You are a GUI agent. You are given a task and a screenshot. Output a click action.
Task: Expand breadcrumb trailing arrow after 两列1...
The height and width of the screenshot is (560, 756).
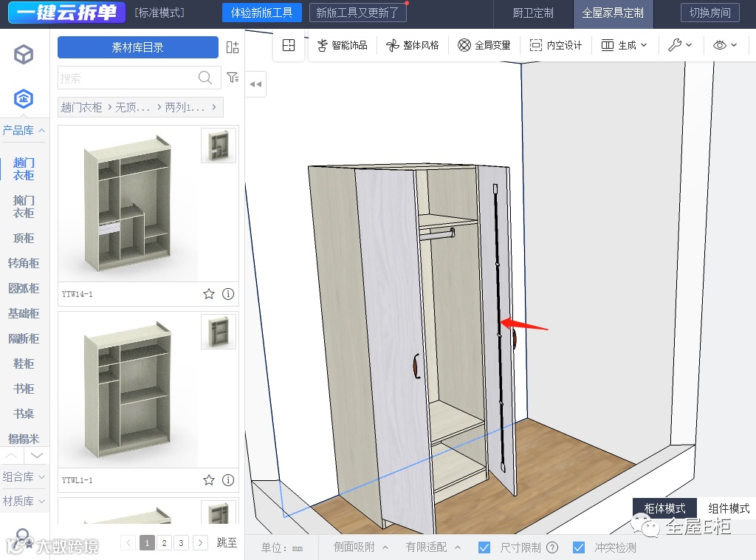pos(214,107)
